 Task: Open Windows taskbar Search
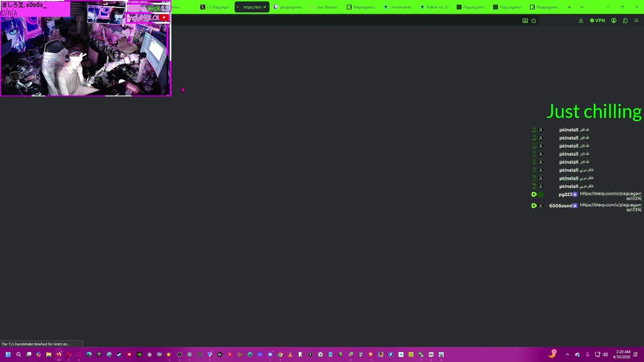click(19, 354)
